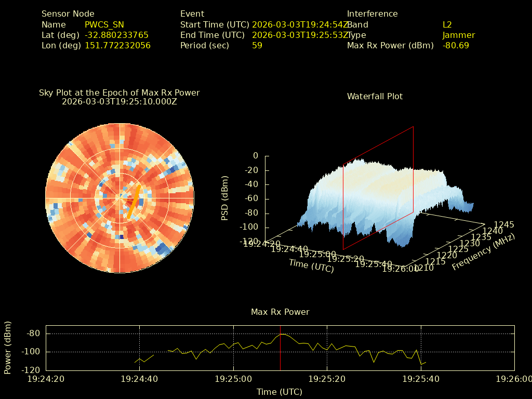Image resolution: width=532 pixels, height=399 pixels.
Task: Click the event Start Time value
Action: click(x=300, y=24)
